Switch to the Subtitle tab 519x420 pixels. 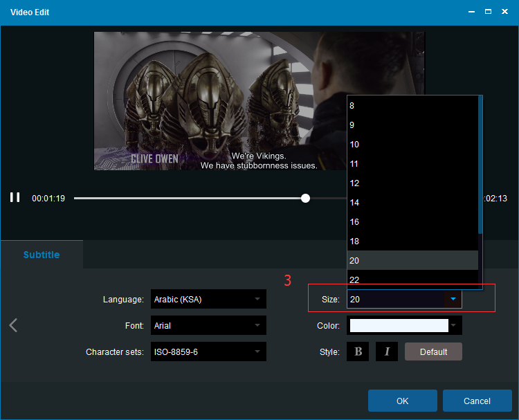42,255
